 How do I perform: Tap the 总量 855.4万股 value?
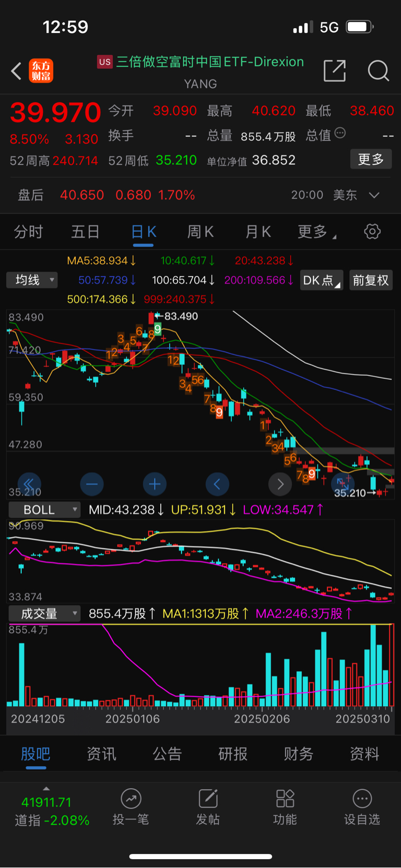(x=268, y=137)
